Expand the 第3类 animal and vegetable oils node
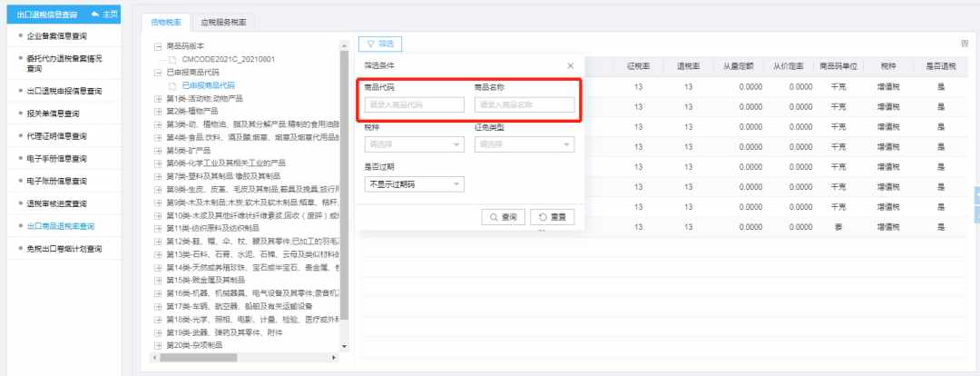The width and height of the screenshot is (980, 376). (158, 124)
